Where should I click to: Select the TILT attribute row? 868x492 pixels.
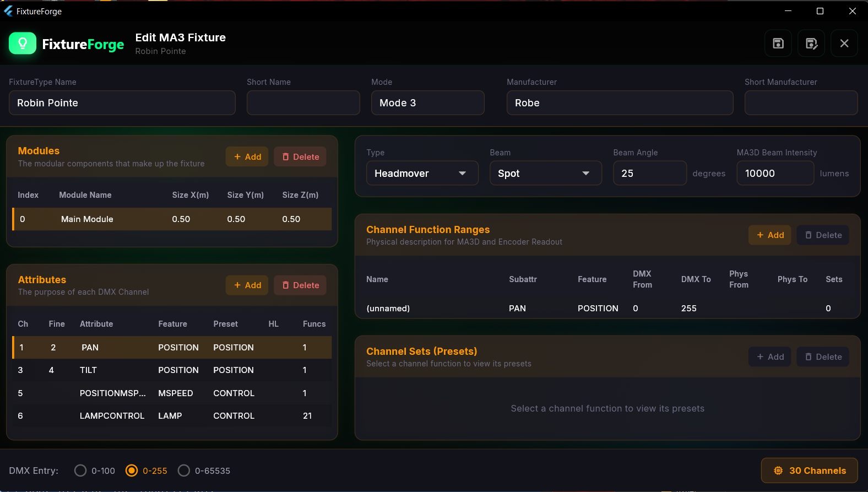[x=172, y=370]
